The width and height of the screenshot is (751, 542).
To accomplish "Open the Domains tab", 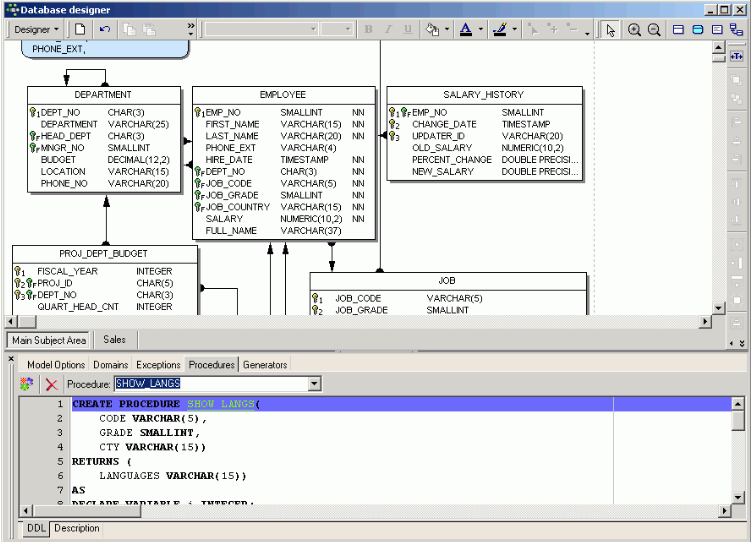I will point(111,365).
